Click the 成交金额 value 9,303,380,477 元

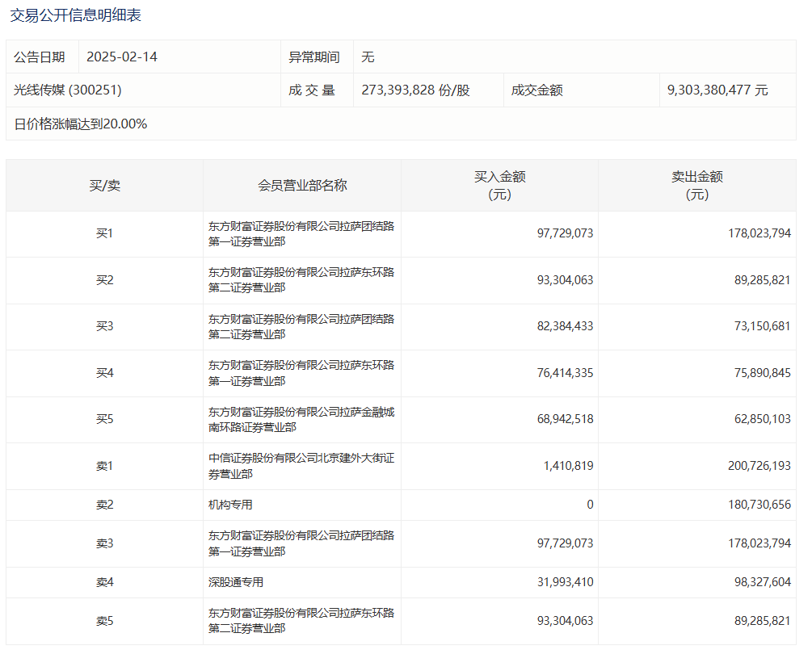coord(717,90)
